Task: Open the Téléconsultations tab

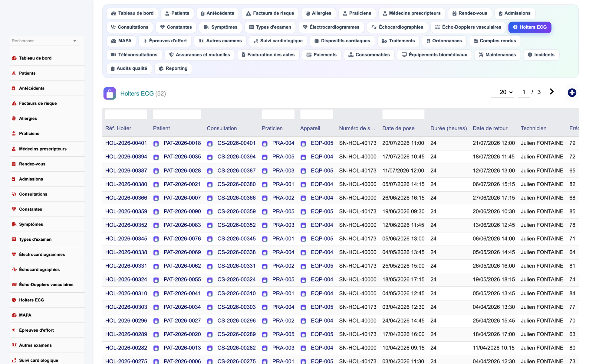Action: pos(134,55)
